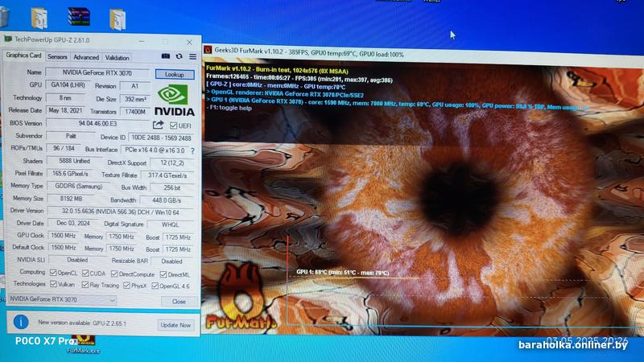Click the blue info icon in update banner
The image size is (644, 362).
tap(21, 322)
